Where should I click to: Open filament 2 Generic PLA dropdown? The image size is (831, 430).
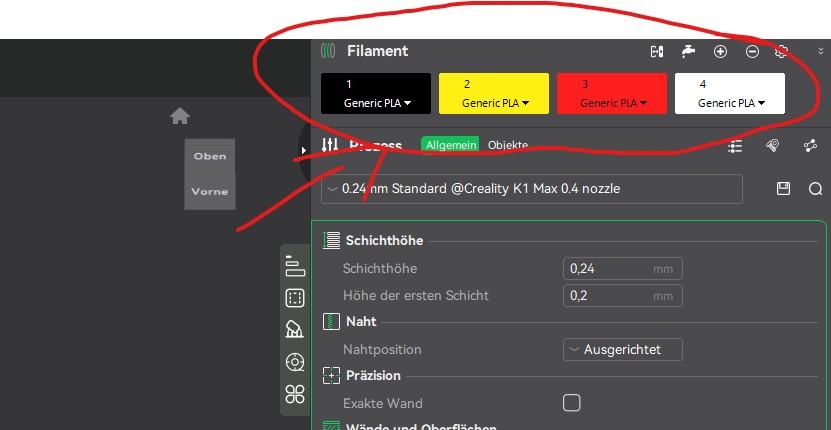tap(495, 102)
